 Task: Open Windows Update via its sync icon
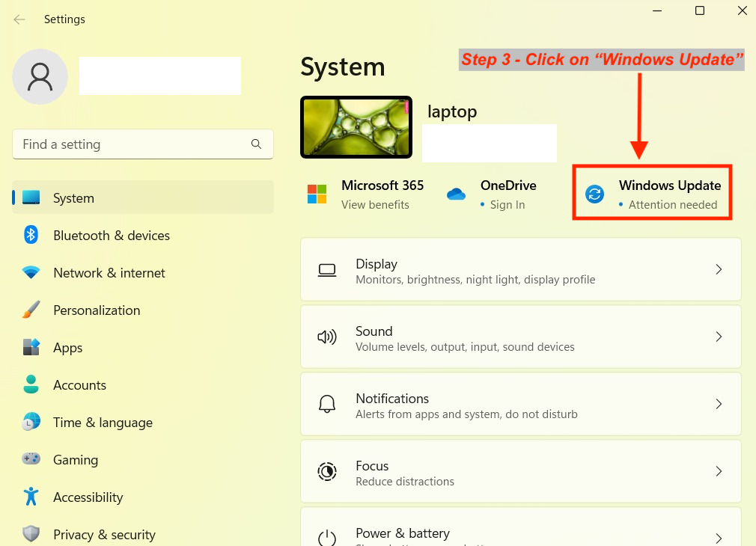pos(594,193)
